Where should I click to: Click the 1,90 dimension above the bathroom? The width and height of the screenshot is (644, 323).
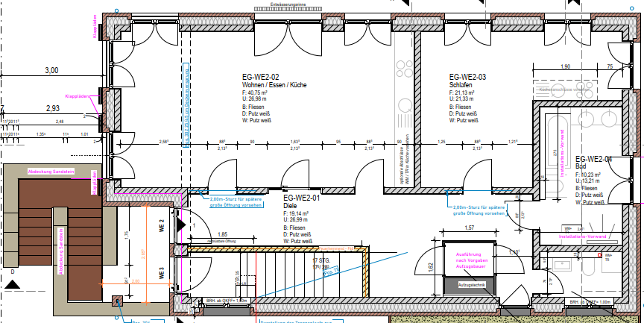[x=565, y=66]
